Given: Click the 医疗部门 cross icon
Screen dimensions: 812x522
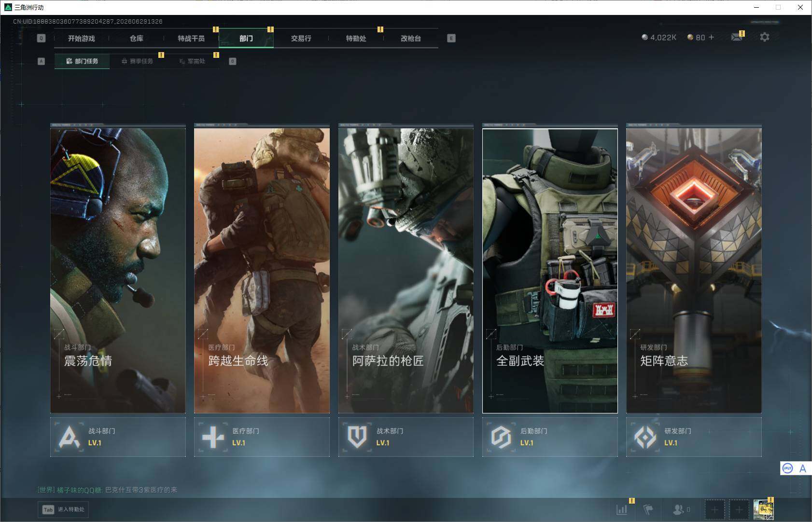Looking at the screenshot, I should click(213, 437).
